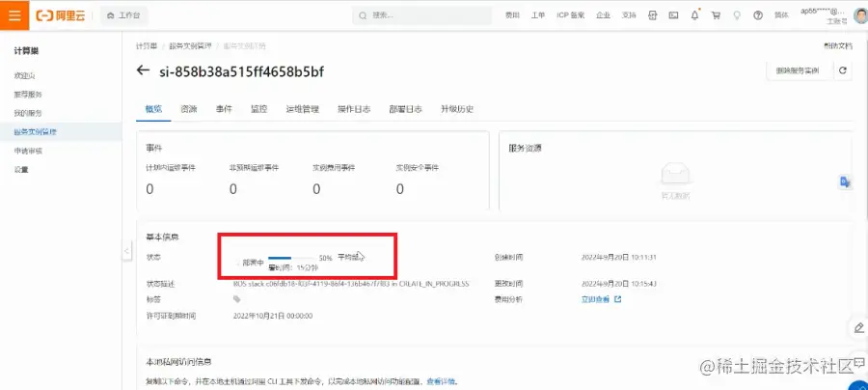
Task: Open the 支持 menu in top bar
Action: 629,15
